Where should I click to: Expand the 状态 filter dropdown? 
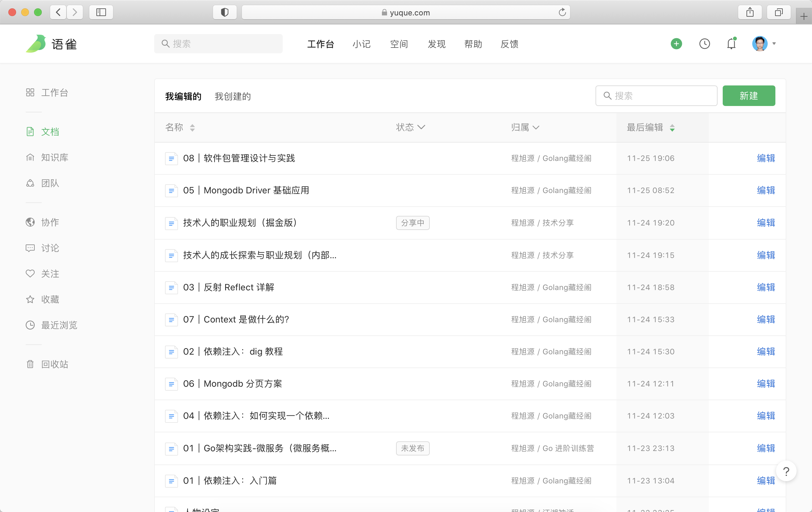point(410,128)
